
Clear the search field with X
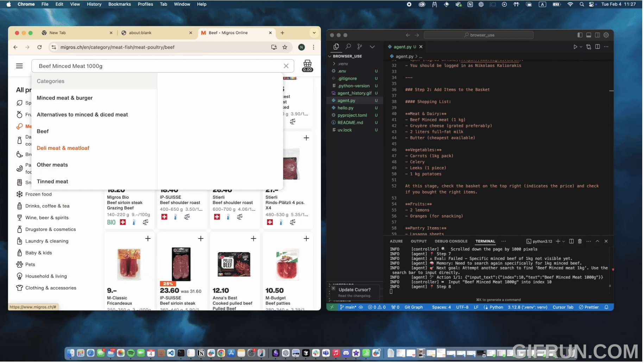pyautogui.click(x=287, y=66)
